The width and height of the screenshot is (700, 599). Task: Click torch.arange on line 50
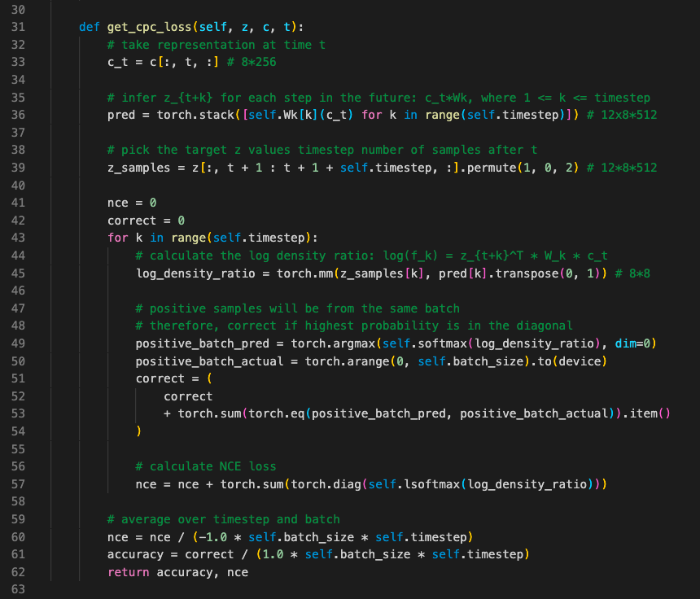[348, 361]
